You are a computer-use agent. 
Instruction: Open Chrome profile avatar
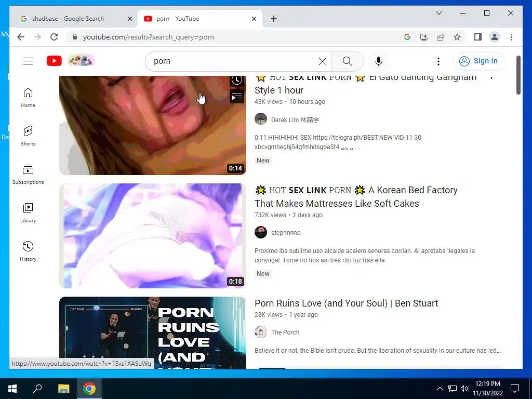click(x=495, y=37)
